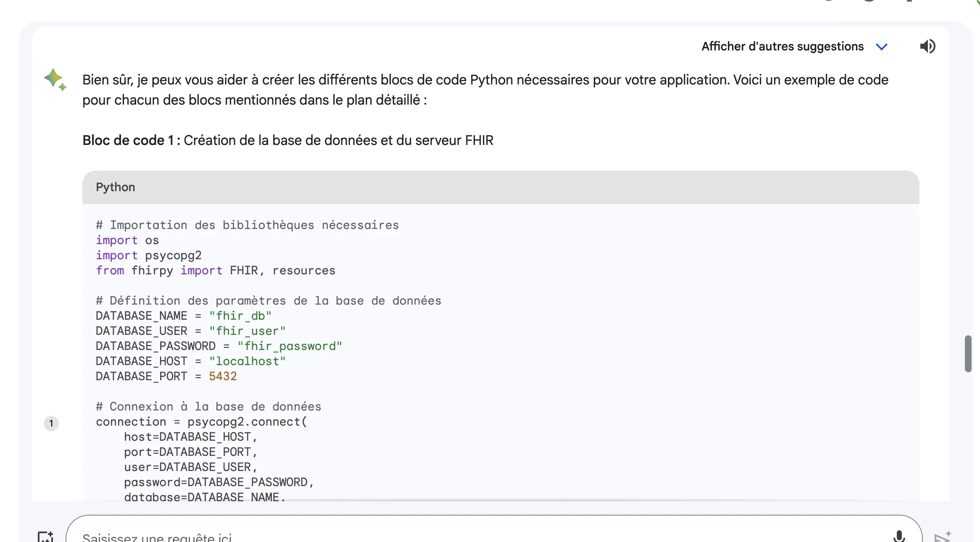Screen dimensions: 980x542
Task: Expand other suggestions with the blue chevron
Action: click(882, 47)
